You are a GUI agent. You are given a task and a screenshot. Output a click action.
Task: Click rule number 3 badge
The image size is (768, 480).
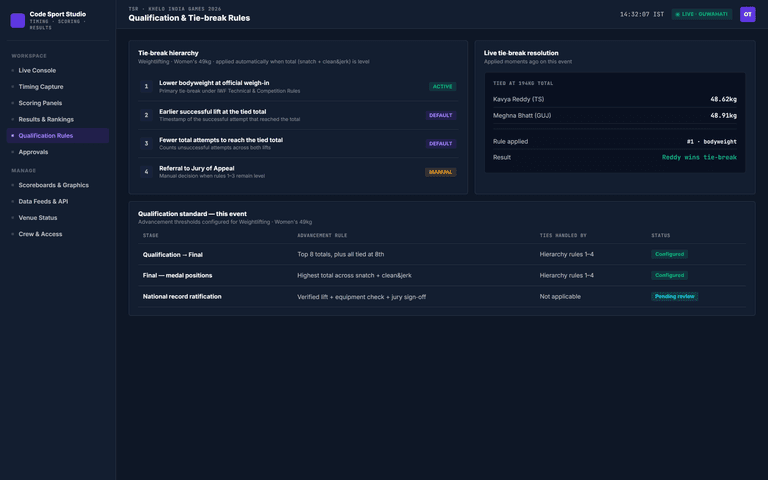pyautogui.click(x=146, y=144)
